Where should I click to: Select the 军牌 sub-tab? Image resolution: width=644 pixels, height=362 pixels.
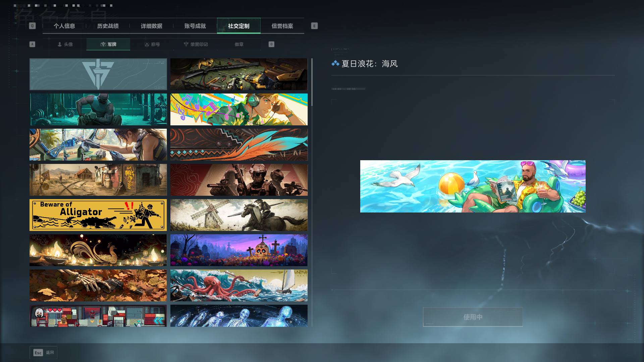pos(108,44)
